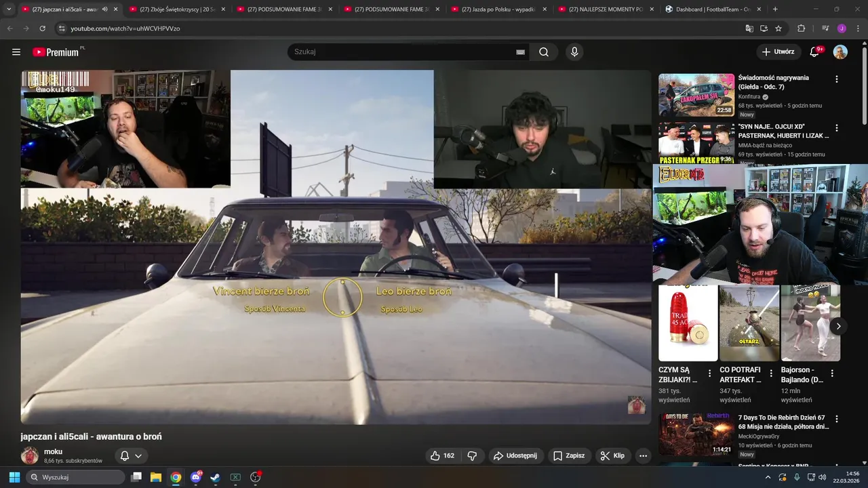Open options for Świadomość nagrywania video

836,79
